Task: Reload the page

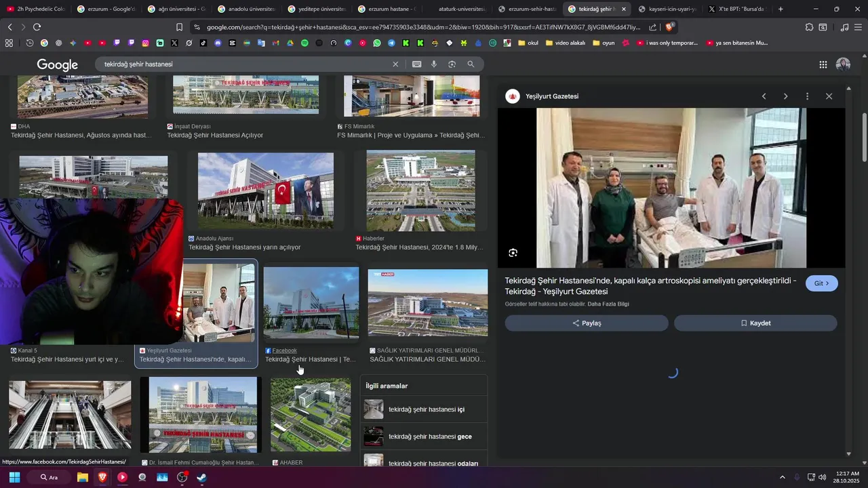Action: [x=37, y=27]
